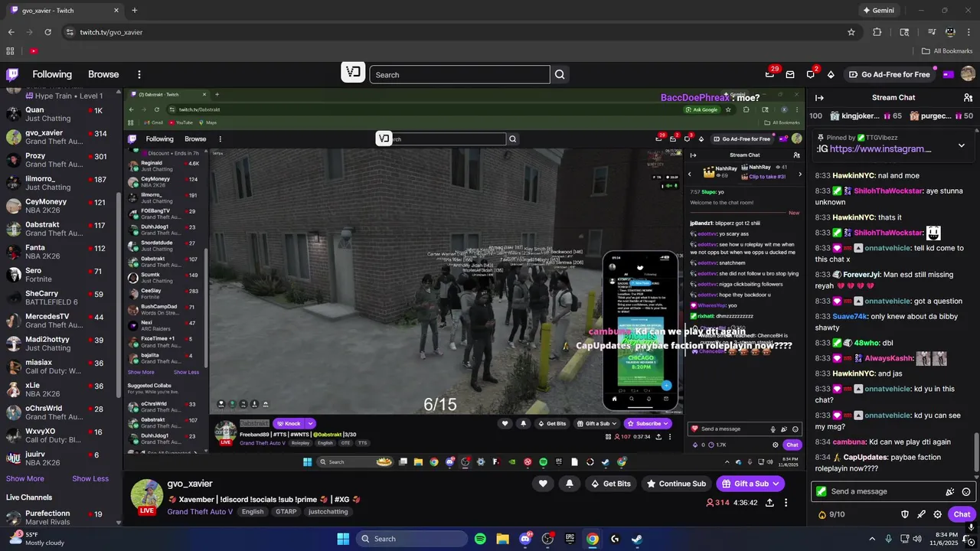The image size is (980, 551).
Task: Click Go Ad-Free for Free
Action: [889, 74]
